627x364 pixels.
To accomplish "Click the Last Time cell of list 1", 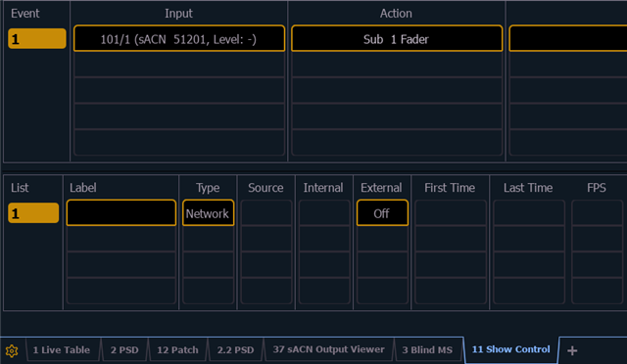I will 529,213.
